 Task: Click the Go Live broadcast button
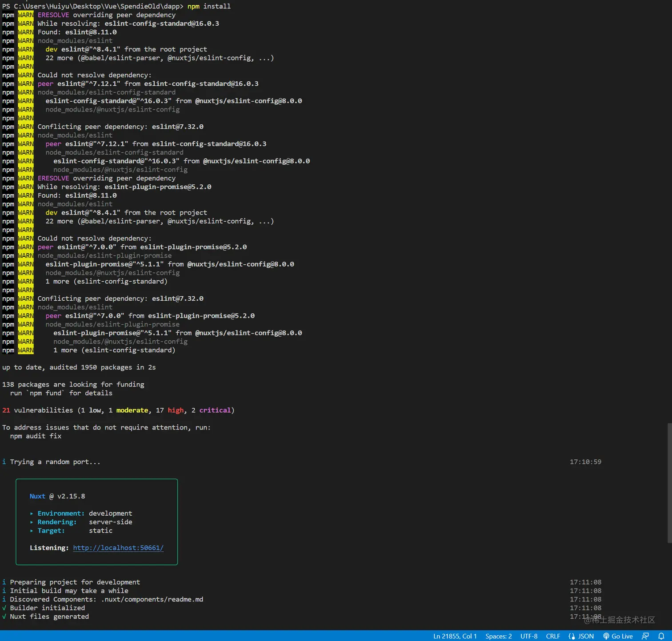pos(618,636)
